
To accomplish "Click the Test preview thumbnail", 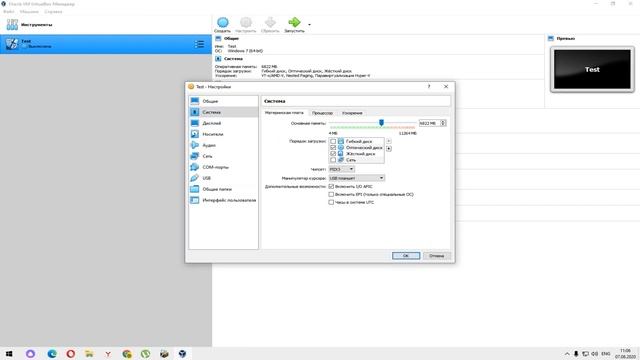I will point(592,69).
